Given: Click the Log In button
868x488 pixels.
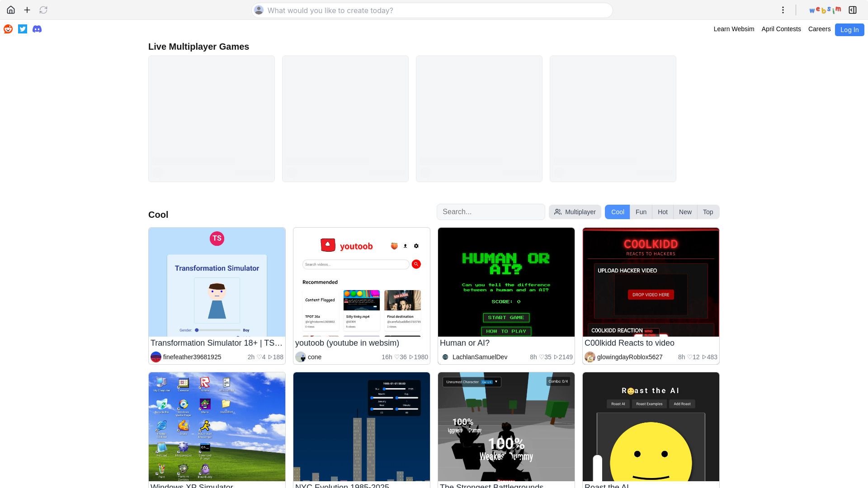Looking at the screenshot, I should coord(849,29).
